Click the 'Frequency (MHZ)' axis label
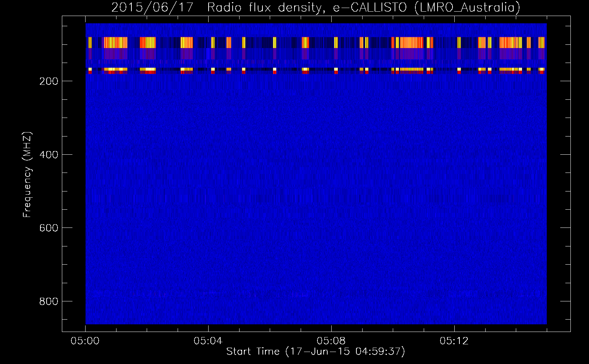The height and width of the screenshot is (364, 589). coord(27,175)
